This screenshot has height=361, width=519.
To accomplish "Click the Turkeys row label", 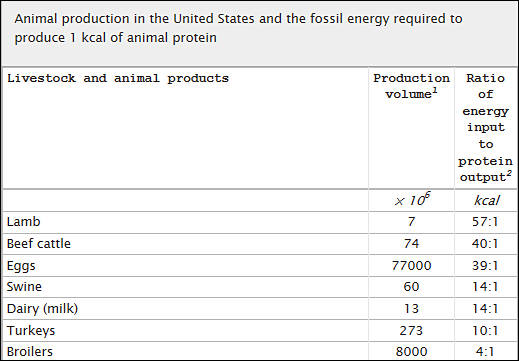I will (x=31, y=331).
